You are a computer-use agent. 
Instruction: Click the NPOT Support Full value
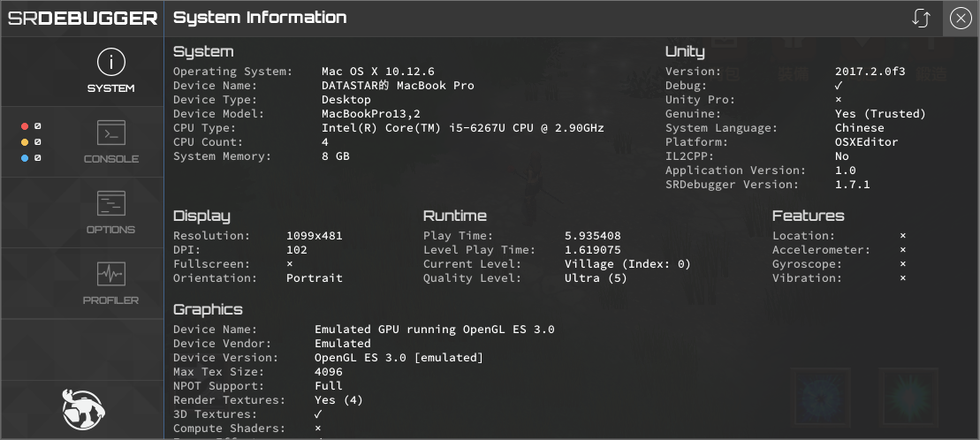(329, 386)
